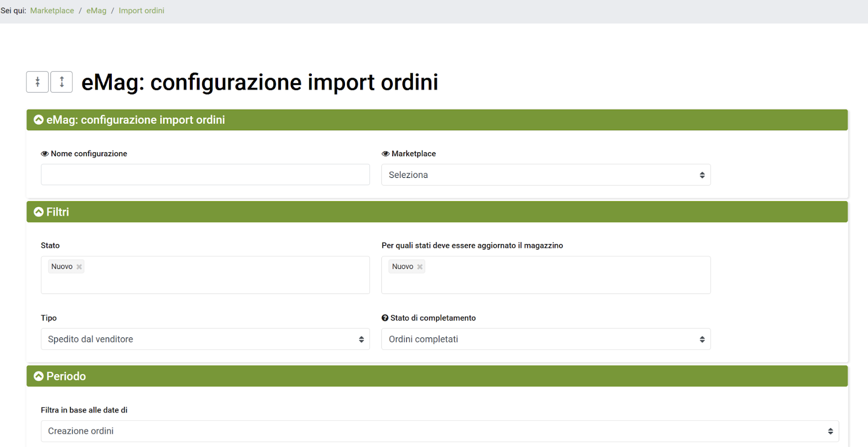This screenshot has width=868, height=447.
Task: Remove the Nuovo tag from magazzino stati
Action: point(420,267)
